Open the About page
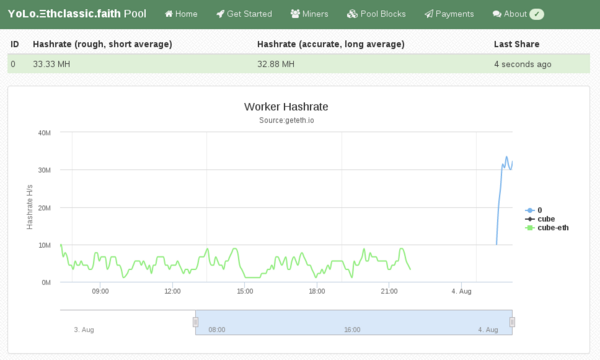Screen dimensions: 600x360 [518, 14]
